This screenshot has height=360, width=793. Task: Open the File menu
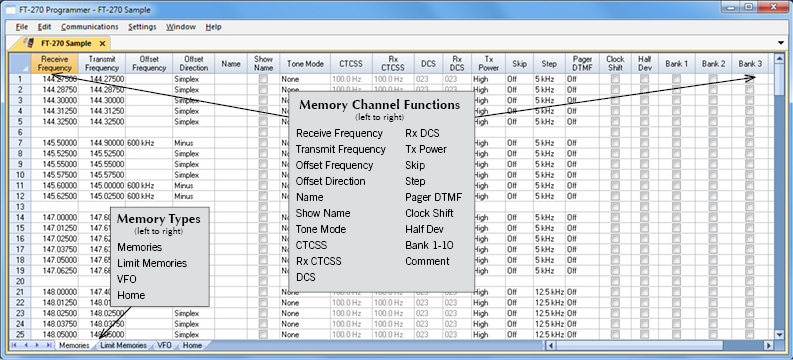[x=22, y=27]
